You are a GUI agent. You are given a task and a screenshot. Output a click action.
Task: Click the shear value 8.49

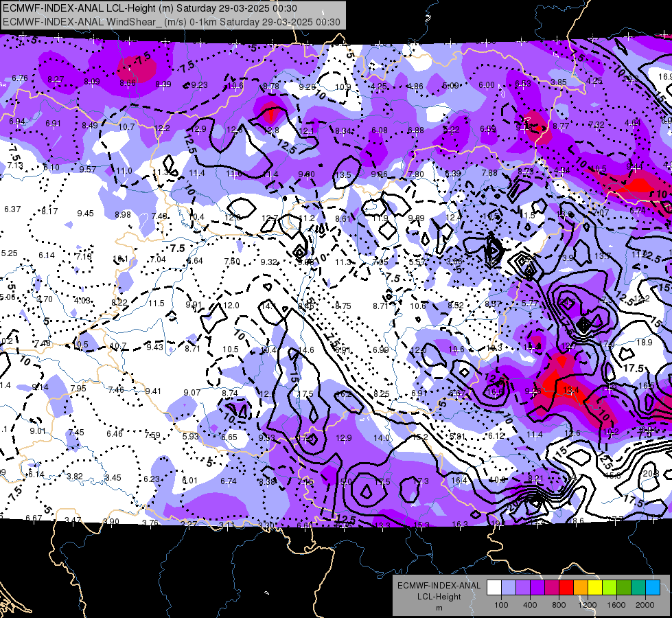click(x=90, y=125)
